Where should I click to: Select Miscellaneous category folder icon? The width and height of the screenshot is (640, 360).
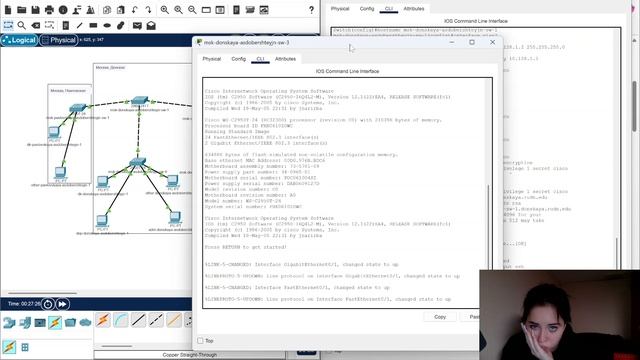(x=70, y=322)
